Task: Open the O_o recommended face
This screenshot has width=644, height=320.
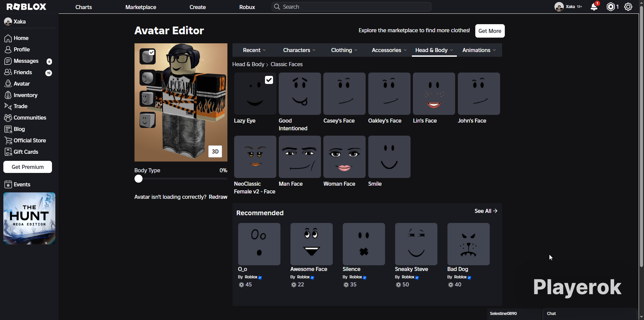Action: (x=259, y=244)
